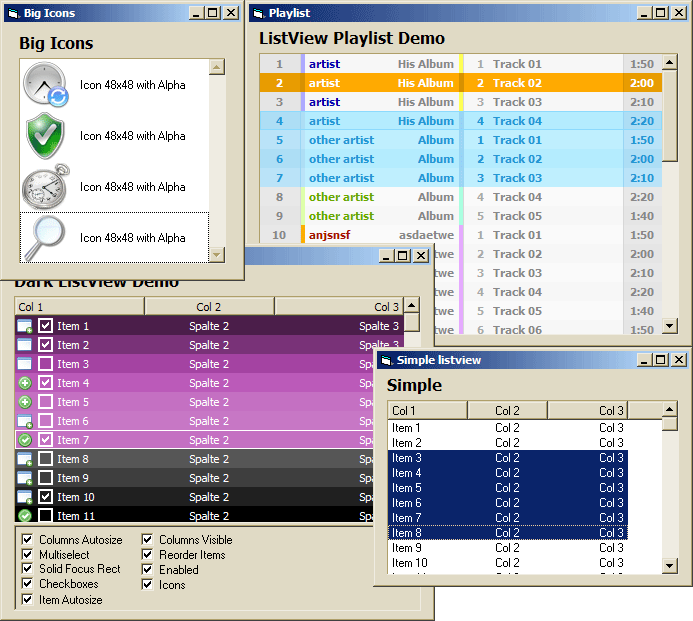Image resolution: width=693 pixels, height=621 pixels.
Task: Click Col 1 header in Dark ListView
Action: pos(79,307)
